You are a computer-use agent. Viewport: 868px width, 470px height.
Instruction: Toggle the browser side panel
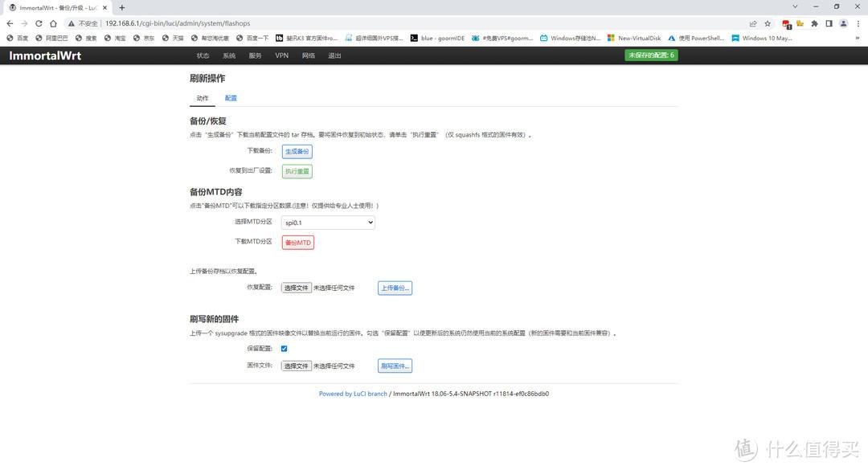[x=829, y=23]
